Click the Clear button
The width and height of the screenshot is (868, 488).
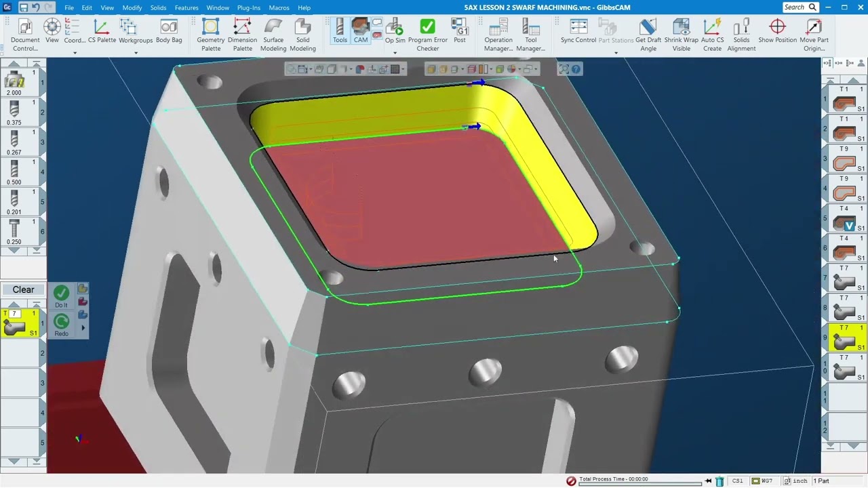[x=23, y=289]
